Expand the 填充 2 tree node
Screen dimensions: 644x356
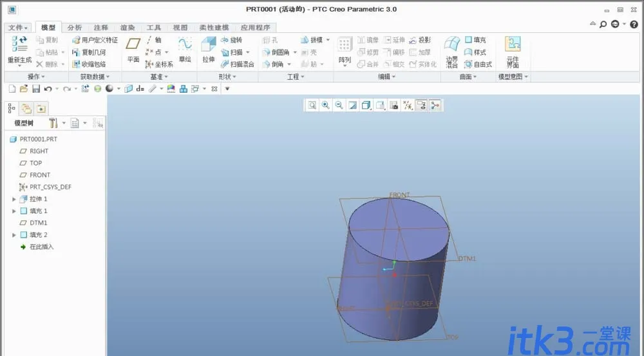14,235
